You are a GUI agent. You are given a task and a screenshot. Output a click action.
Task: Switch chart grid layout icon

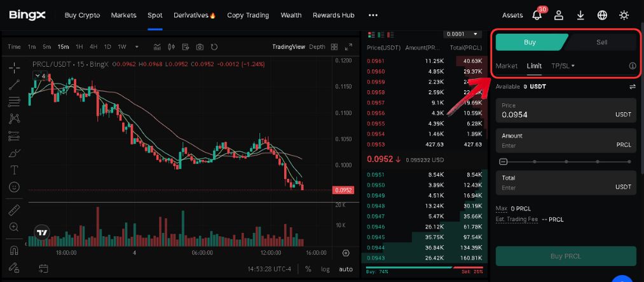click(334, 47)
